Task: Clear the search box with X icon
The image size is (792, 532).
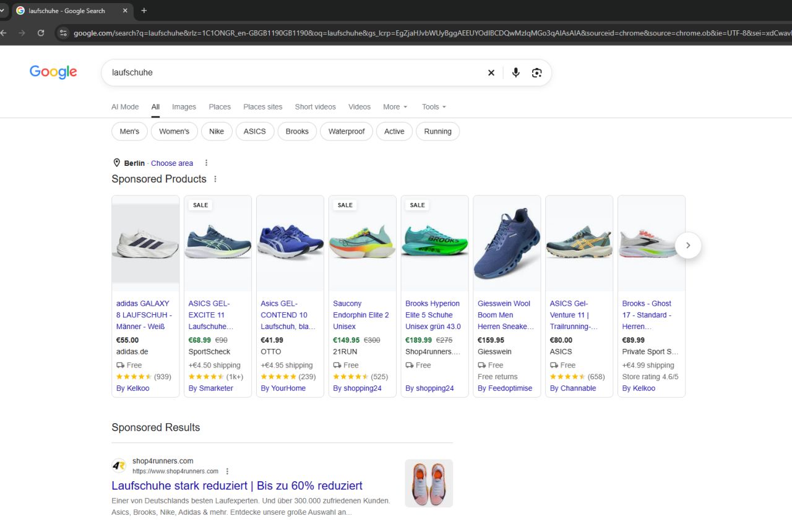Action: click(491, 72)
